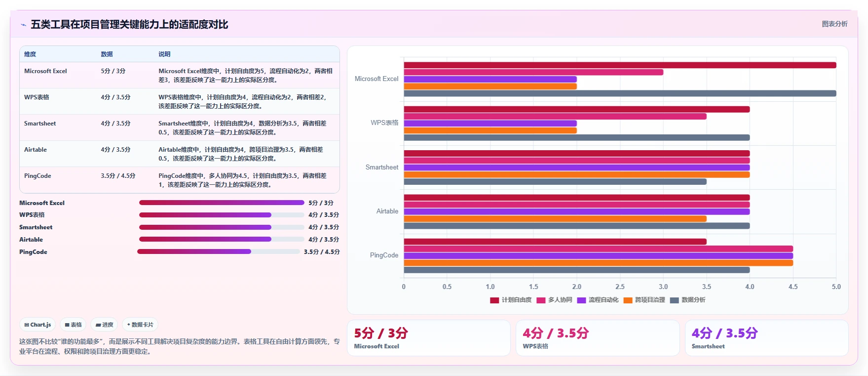Click the Smartsheet cell in the table
Screen dimensions: 868x376
(40, 124)
